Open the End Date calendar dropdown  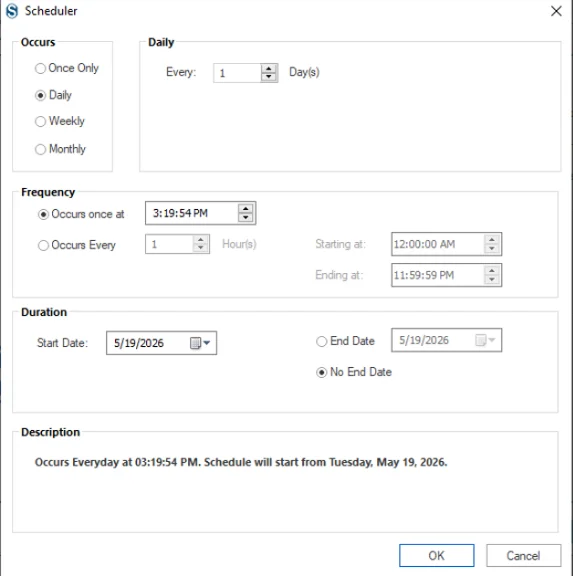point(486,340)
